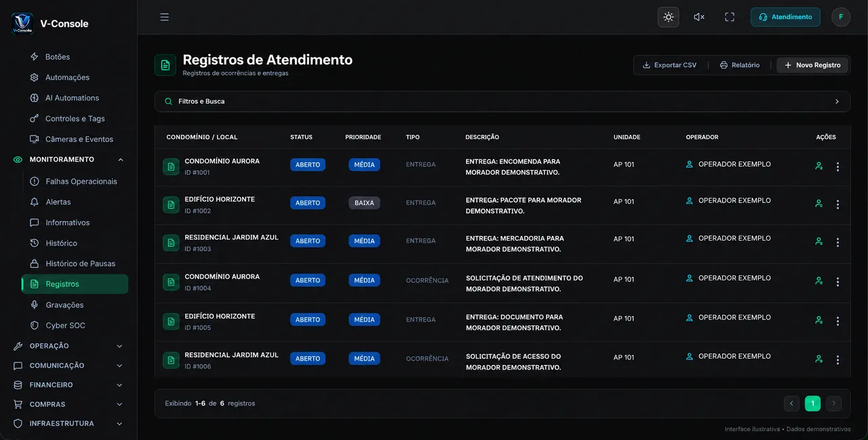Click the record icon for ID #1002
This screenshot has width=868, height=440.
click(x=171, y=205)
